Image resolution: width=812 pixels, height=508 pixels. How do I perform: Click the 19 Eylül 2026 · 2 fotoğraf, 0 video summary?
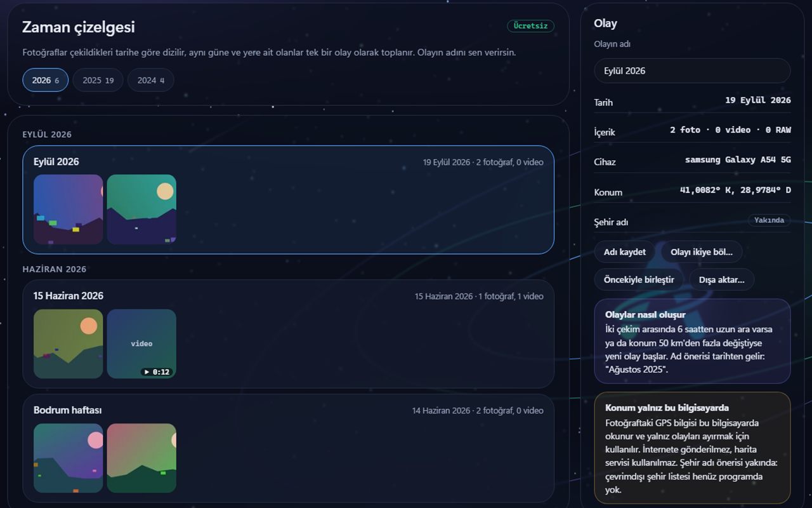[x=483, y=163]
